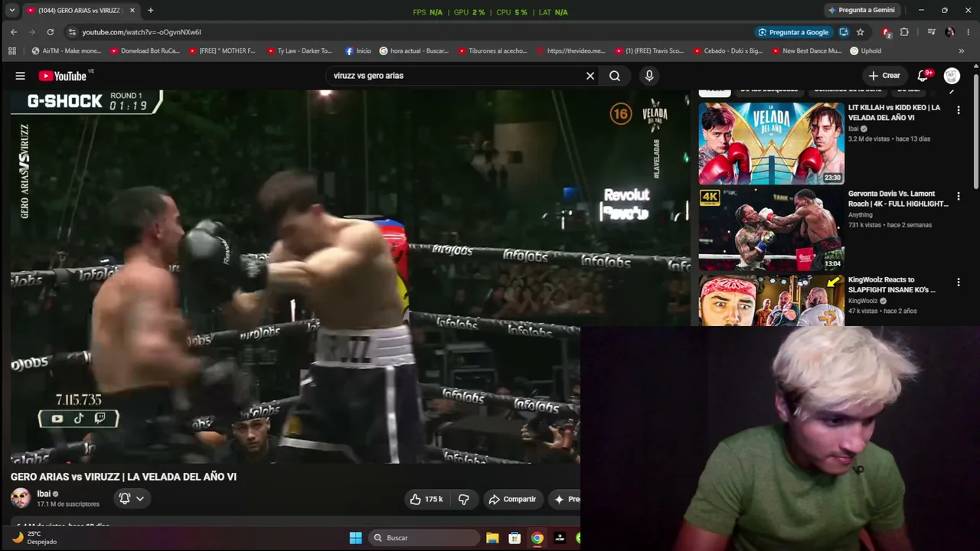Open the Ty Law - Darker To bookmark

coord(300,51)
